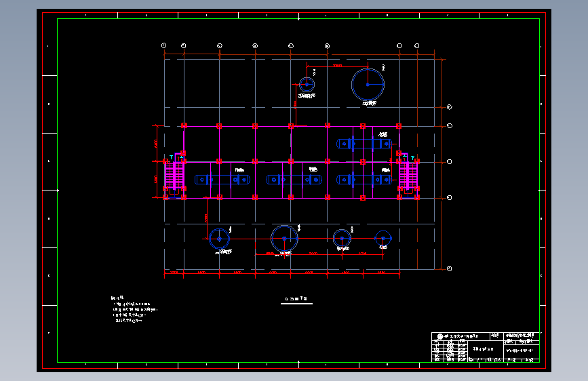Select the bottom grid axis bubble on right side

tap(449, 269)
